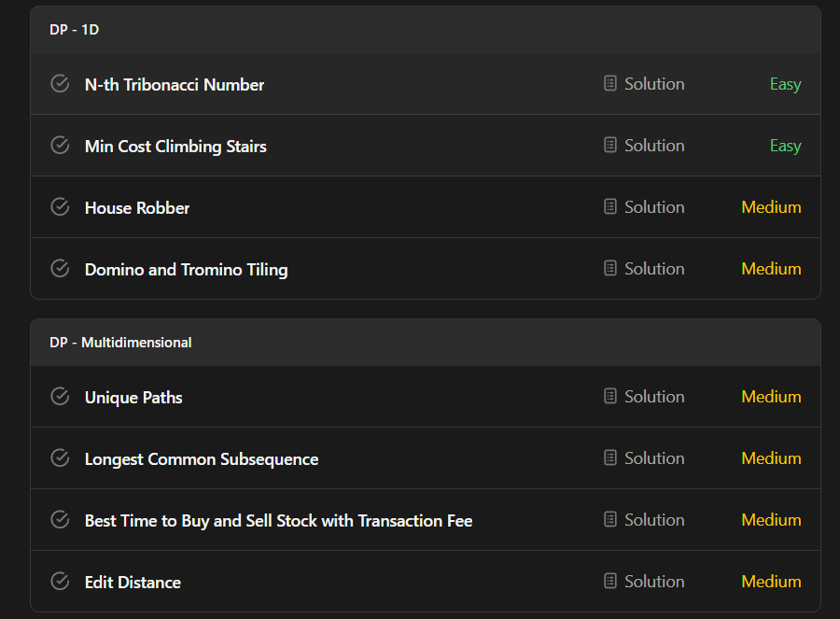Click solution document icon for Unique Paths
Viewport: 840px width, 619px height.
point(610,397)
